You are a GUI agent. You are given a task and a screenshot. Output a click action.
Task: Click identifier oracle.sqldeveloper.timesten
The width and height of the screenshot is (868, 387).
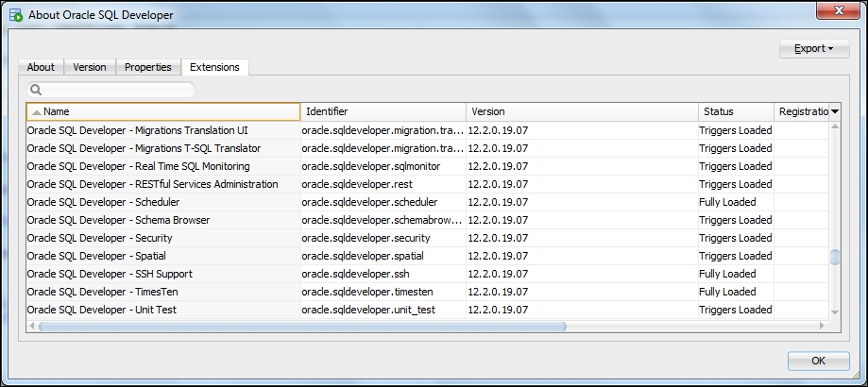tap(367, 292)
